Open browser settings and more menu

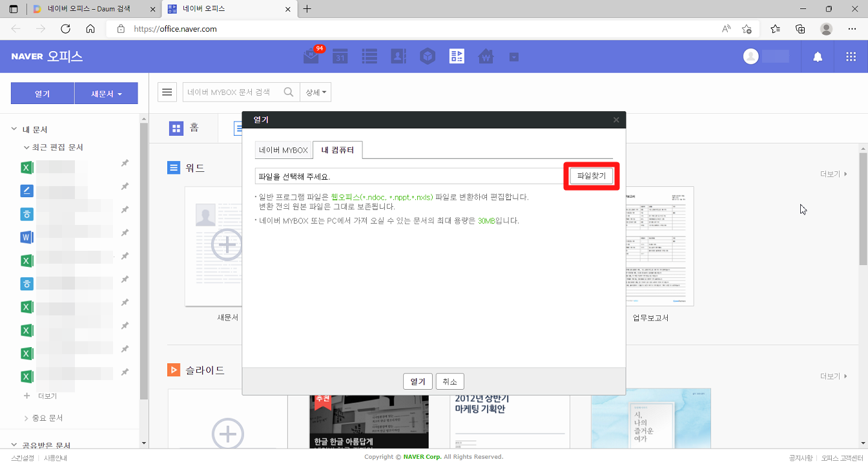click(852, 29)
